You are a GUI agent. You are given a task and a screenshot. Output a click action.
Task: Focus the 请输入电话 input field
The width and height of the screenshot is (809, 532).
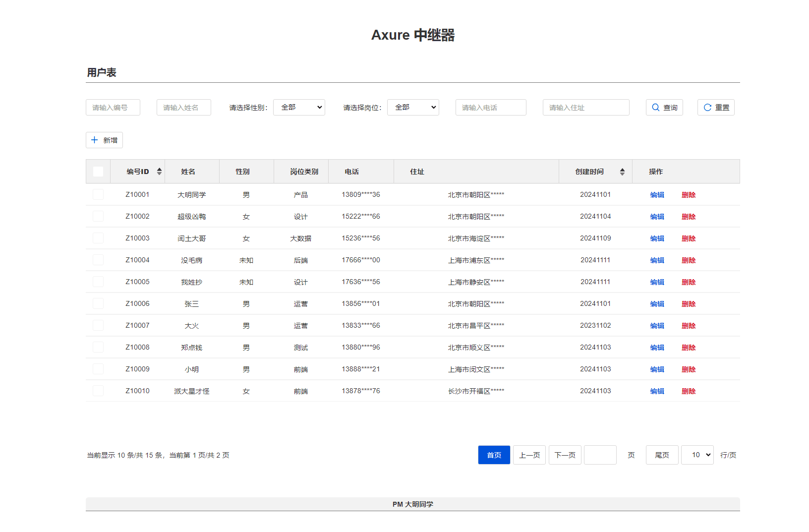click(491, 108)
